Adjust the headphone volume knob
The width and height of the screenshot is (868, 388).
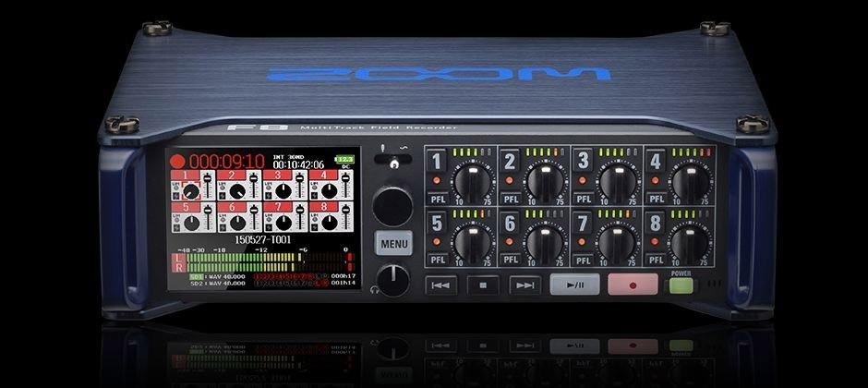point(393,280)
